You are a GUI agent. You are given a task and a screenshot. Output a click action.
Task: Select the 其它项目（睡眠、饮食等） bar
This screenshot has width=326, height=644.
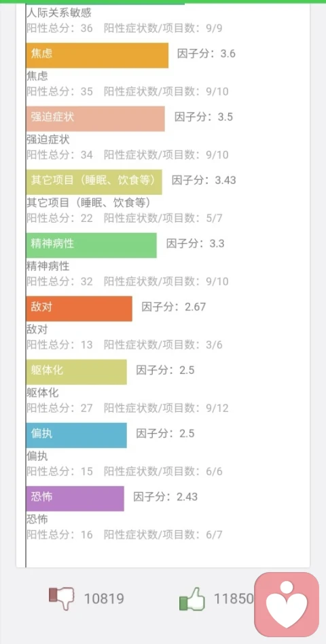pos(94,182)
